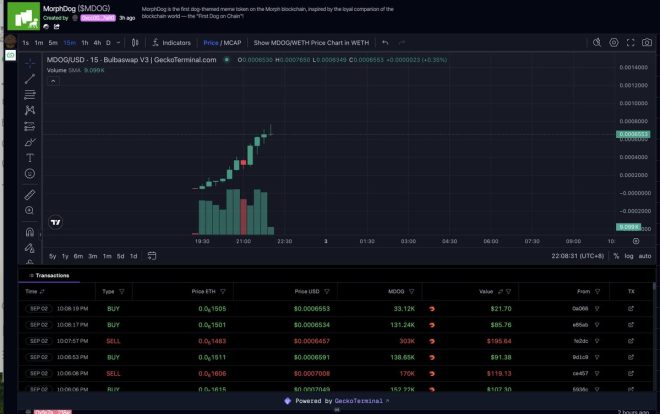Select the brush drawing tool
The height and width of the screenshot is (414, 660).
29,142
